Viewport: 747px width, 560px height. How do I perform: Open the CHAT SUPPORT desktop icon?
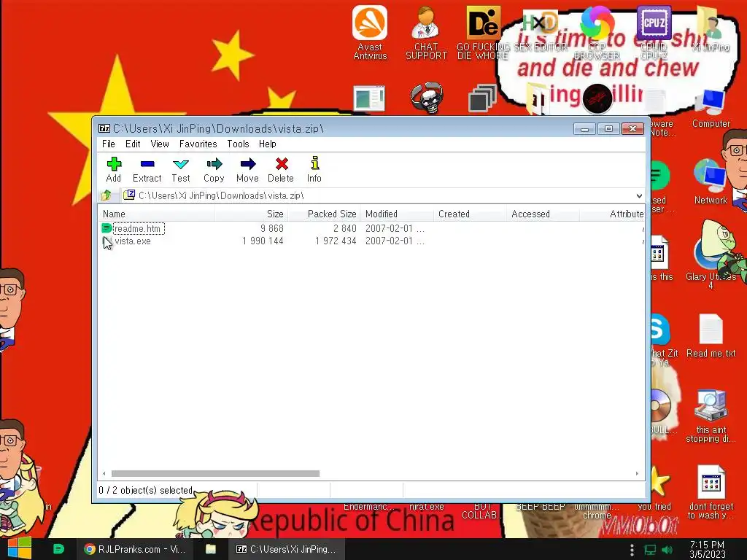click(426, 32)
